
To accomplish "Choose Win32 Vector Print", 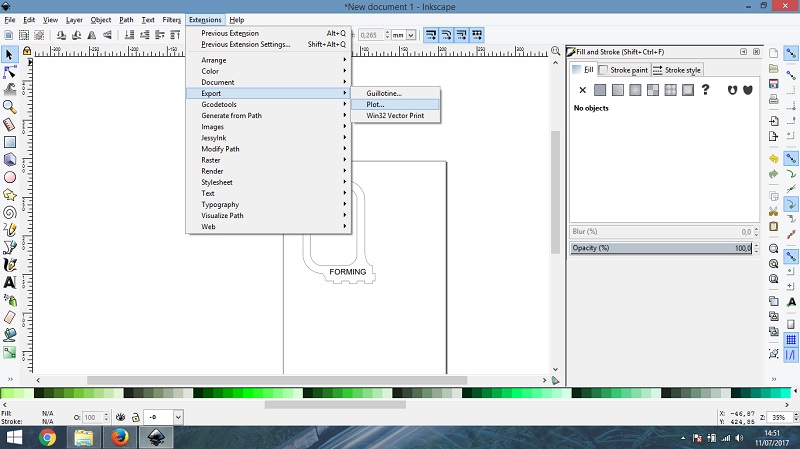I will point(395,116).
